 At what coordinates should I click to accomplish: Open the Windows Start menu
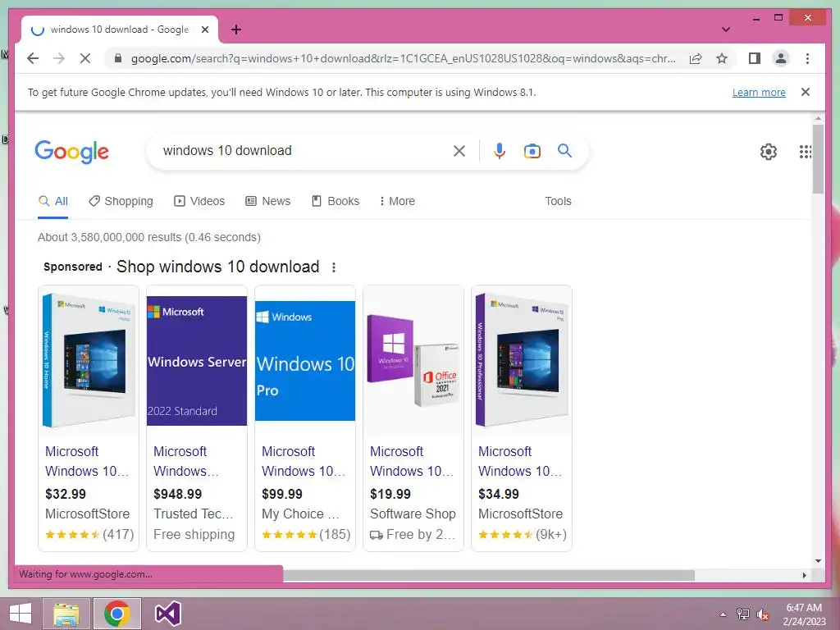click(21, 614)
